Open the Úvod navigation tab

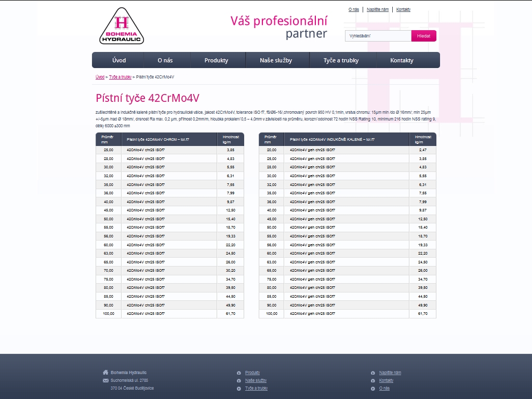pyautogui.click(x=119, y=60)
